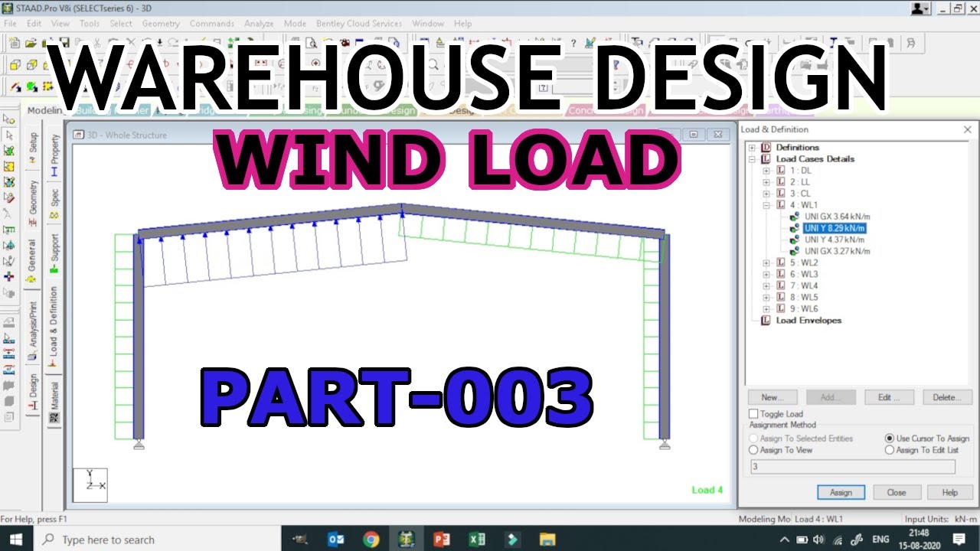
Task: Select the UNI Y 4.37 kN/m load
Action: [835, 240]
